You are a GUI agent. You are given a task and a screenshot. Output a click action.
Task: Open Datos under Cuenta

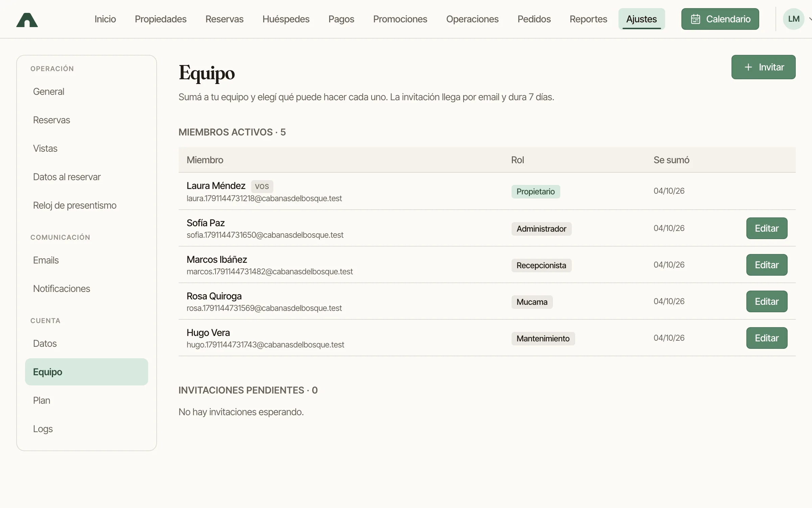(x=87, y=343)
